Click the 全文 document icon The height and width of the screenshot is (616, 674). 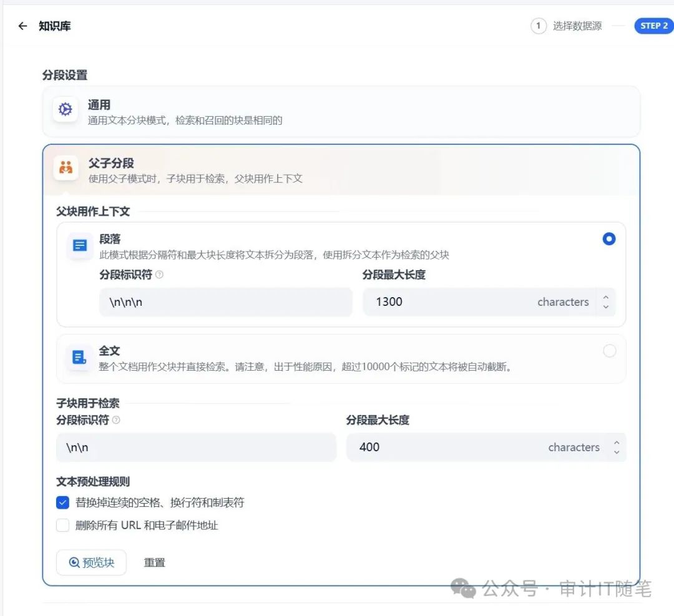click(x=79, y=357)
